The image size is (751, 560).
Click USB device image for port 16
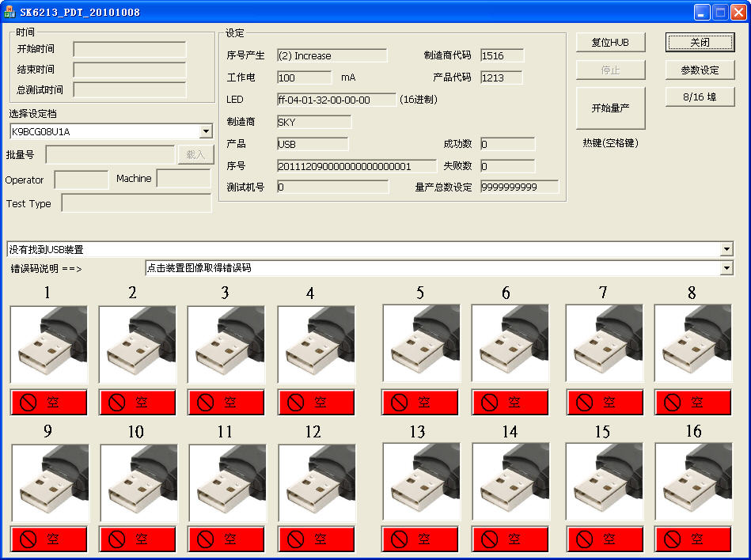tap(693, 482)
